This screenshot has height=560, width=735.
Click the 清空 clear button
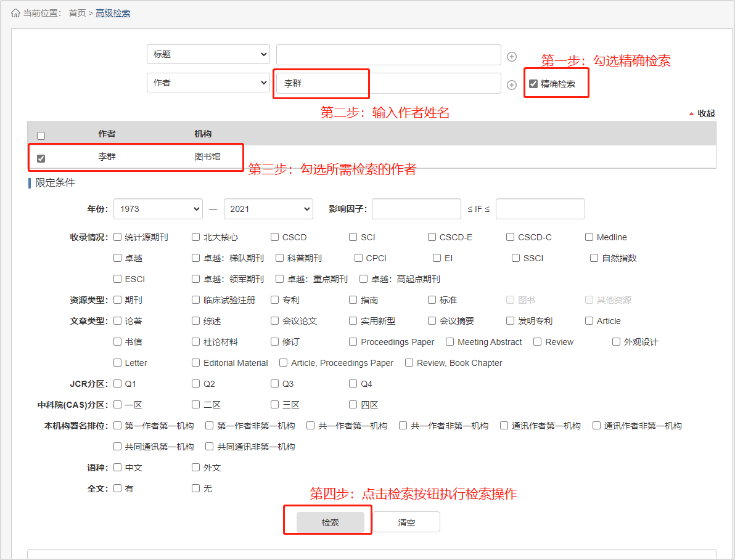point(406,522)
